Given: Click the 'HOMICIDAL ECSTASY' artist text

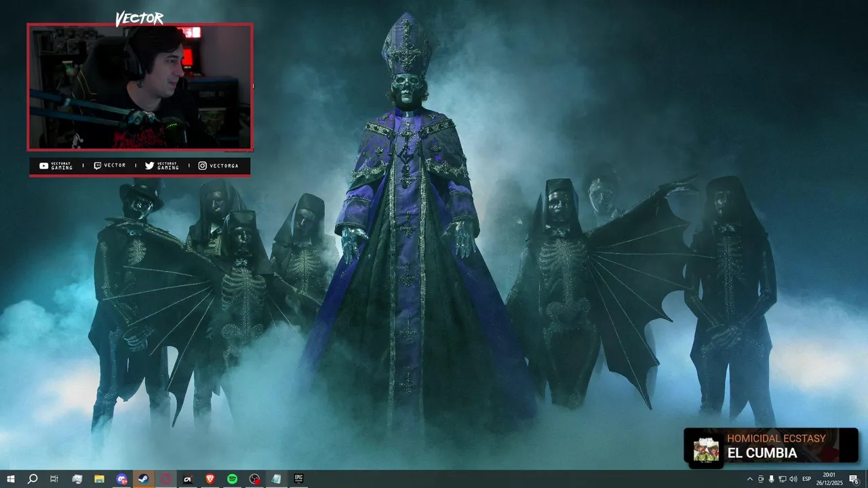Looking at the screenshot, I should point(776,439).
